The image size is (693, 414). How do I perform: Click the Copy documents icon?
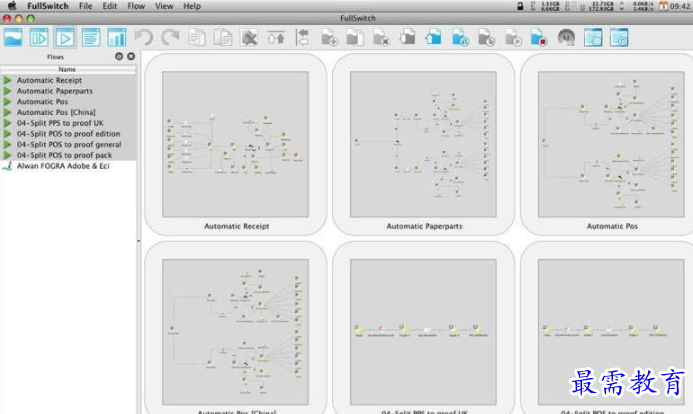197,38
